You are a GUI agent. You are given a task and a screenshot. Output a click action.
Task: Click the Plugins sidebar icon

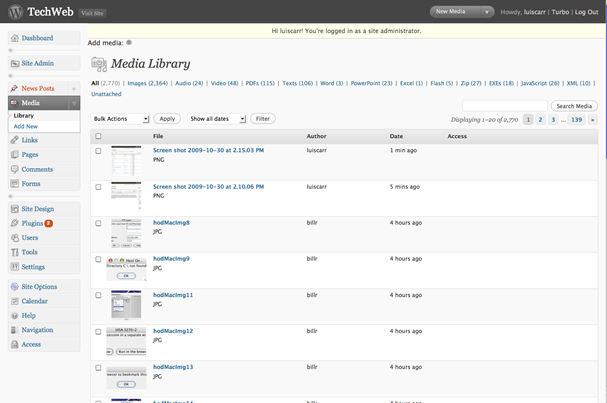point(14,223)
